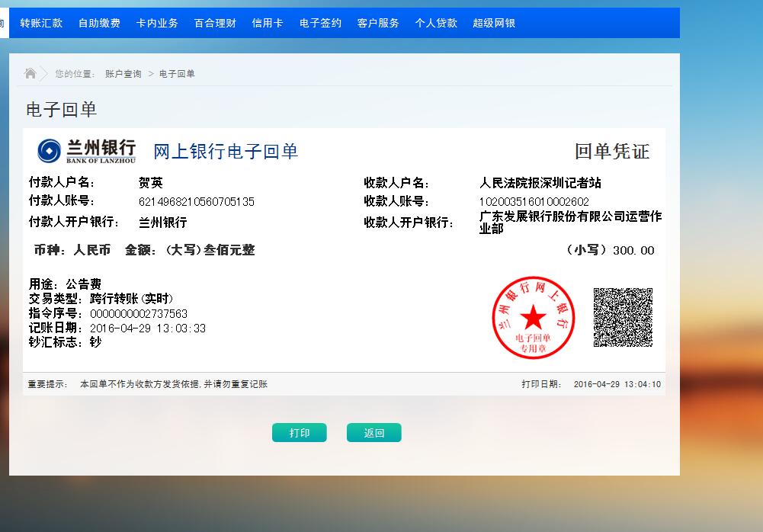
Task: Open the 百合理财 menu
Action: [215, 23]
